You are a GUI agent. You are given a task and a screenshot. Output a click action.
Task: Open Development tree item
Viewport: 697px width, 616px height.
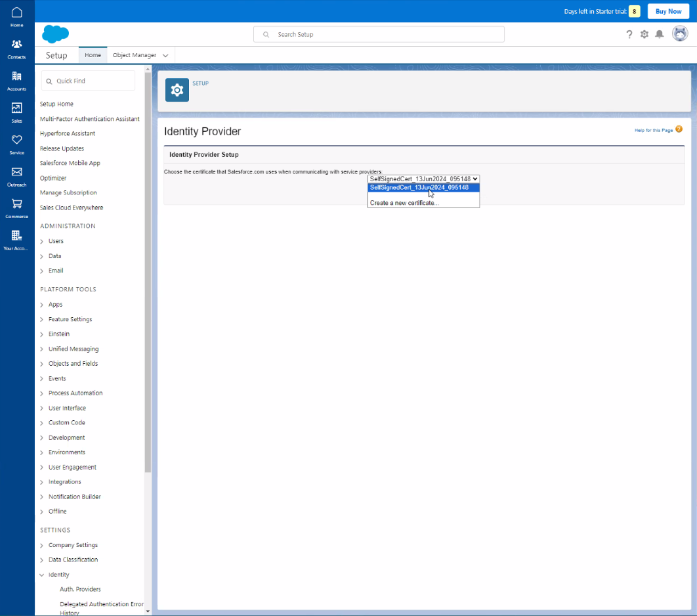coord(67,437)
